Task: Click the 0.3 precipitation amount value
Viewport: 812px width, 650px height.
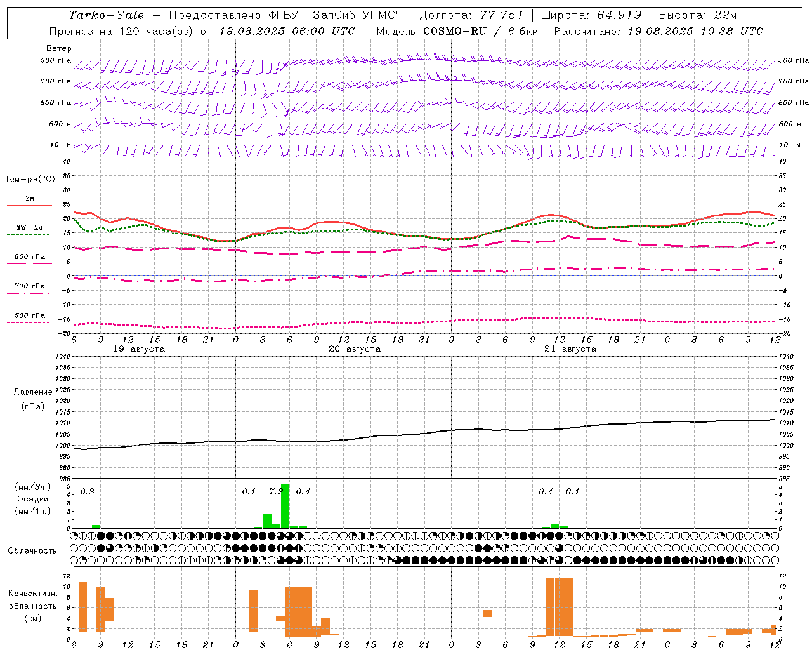Action: pos(88,491)
